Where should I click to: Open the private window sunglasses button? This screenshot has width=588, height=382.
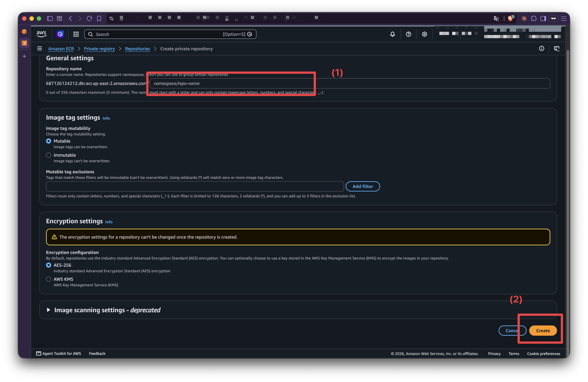tap(553, 19)
